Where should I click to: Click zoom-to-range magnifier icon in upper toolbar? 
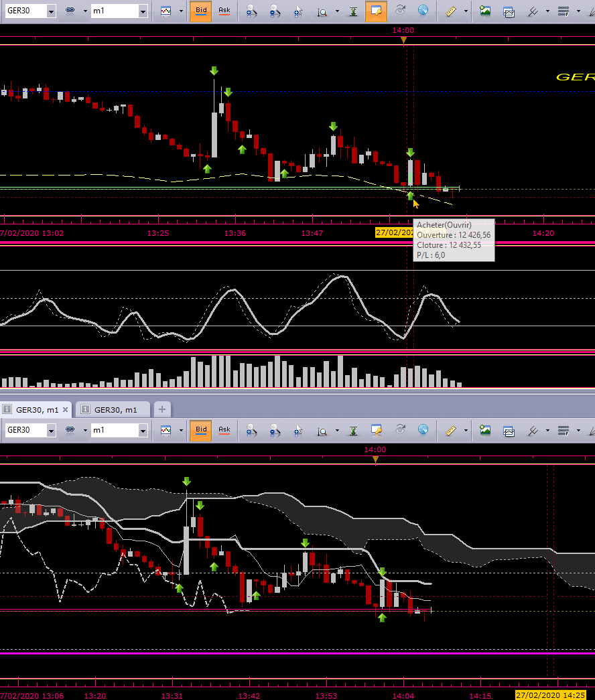322,11
